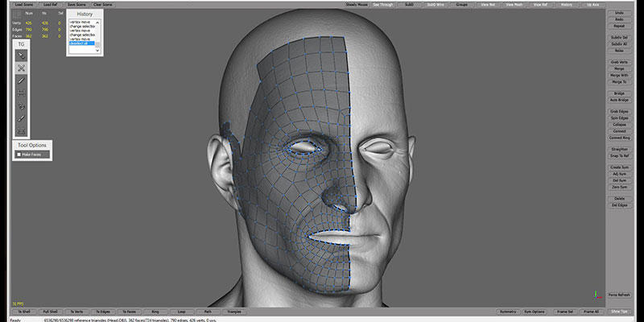Click Spin Edges button
This screenshot has height=322, width=644.
pyautogui.click(x=619, y=118)
